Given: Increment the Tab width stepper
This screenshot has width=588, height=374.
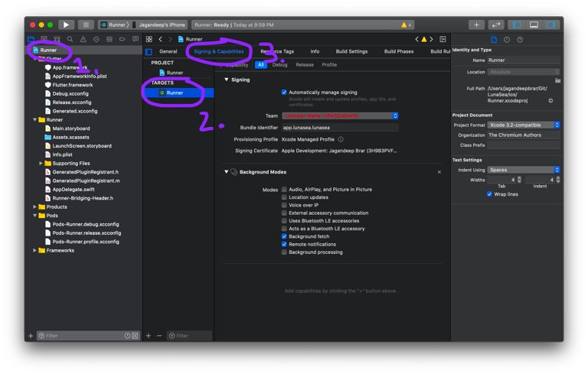Looking at the screenshot, I should (x=519, y=178).
